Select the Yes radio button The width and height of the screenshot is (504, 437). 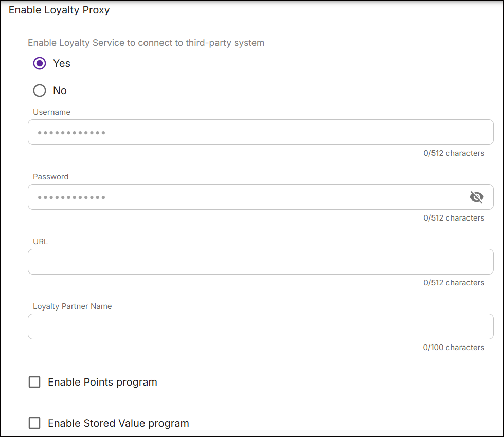click(40, 63)
